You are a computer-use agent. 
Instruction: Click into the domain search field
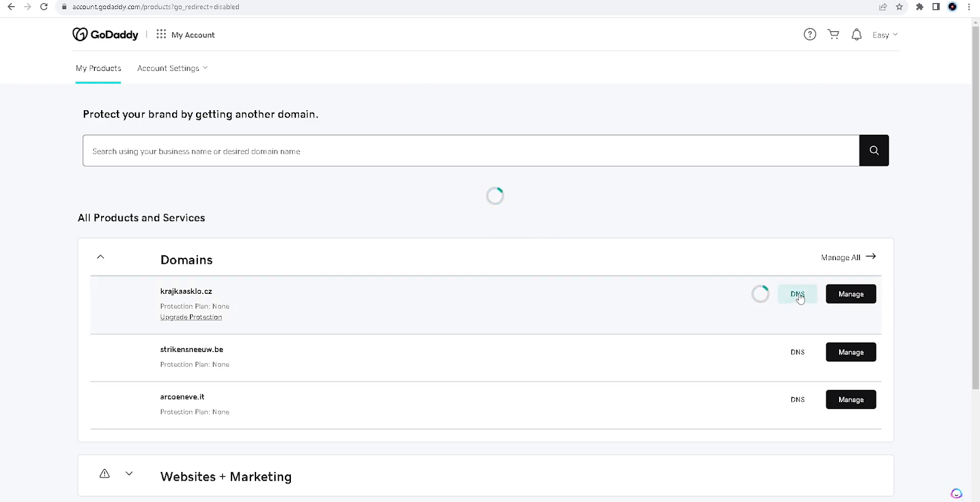(x=471, y=151)
